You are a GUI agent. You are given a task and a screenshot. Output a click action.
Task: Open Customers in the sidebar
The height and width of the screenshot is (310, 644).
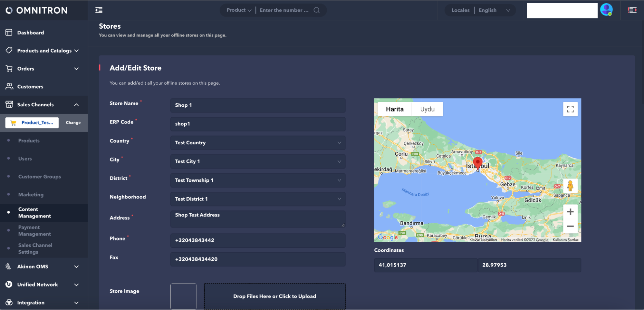coord(30,87)
